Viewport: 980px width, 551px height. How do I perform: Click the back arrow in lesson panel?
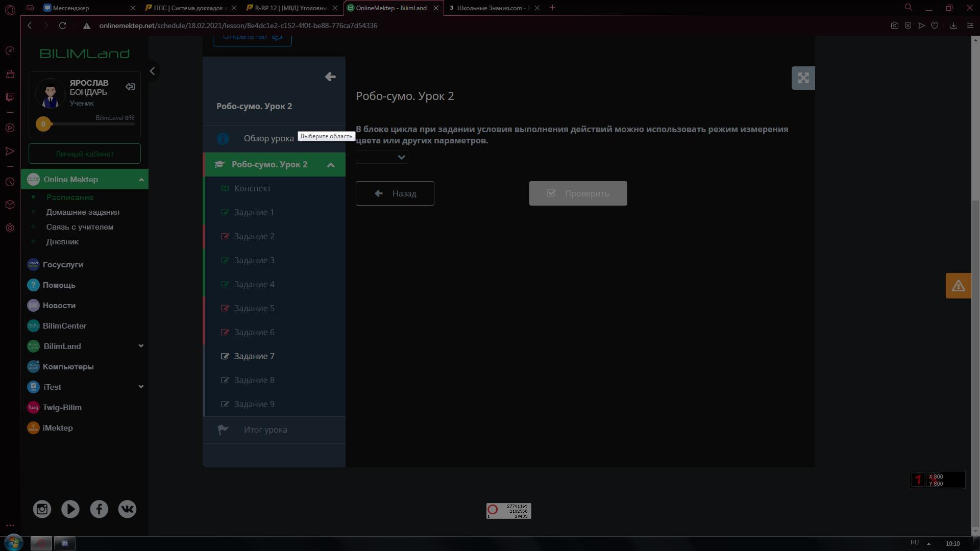point(330,77)
